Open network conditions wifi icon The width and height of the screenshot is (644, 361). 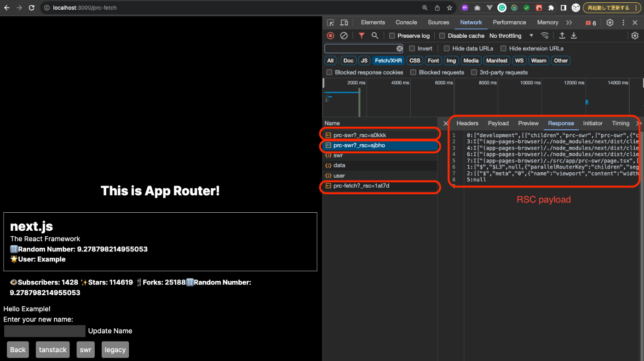545,36
